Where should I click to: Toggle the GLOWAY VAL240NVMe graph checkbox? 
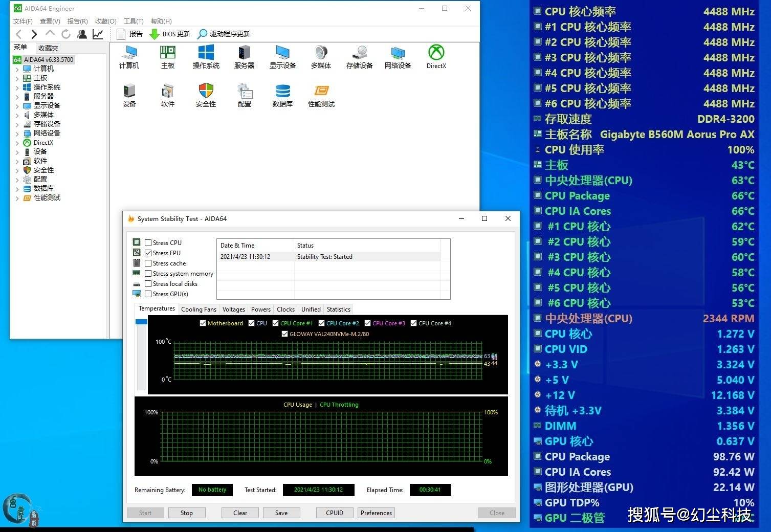(285, 334)
